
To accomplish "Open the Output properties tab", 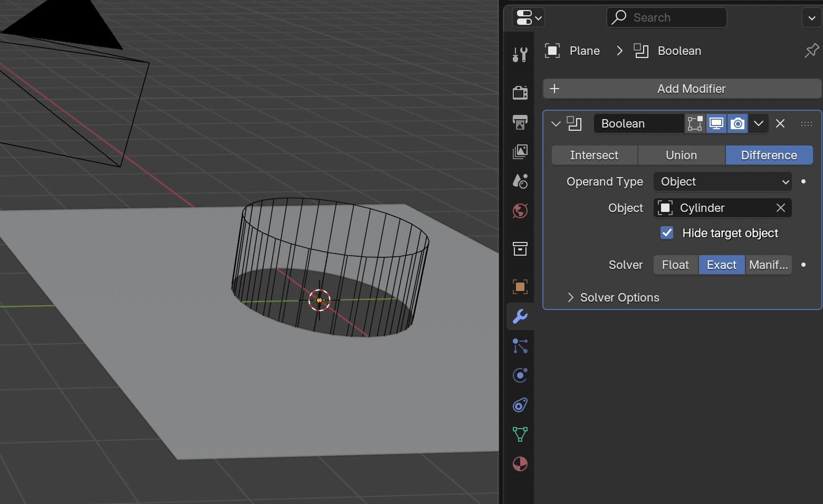I will [x=520, y=122].
